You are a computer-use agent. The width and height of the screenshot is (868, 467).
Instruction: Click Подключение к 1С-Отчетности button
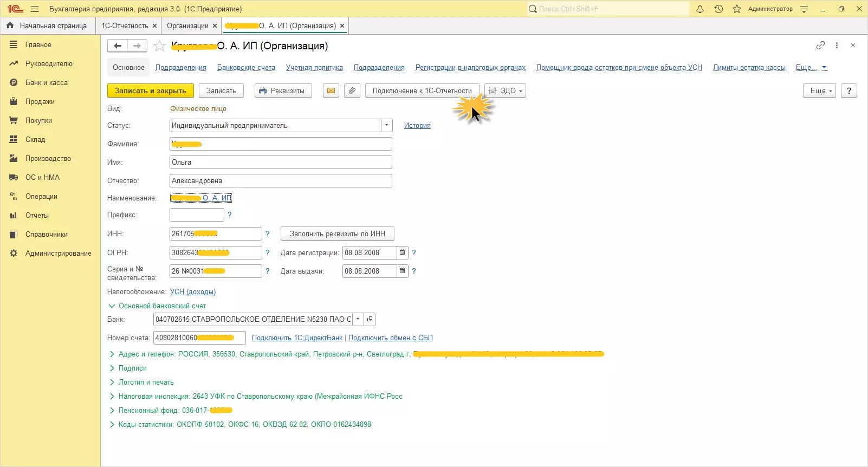click(x=422, y=91)
